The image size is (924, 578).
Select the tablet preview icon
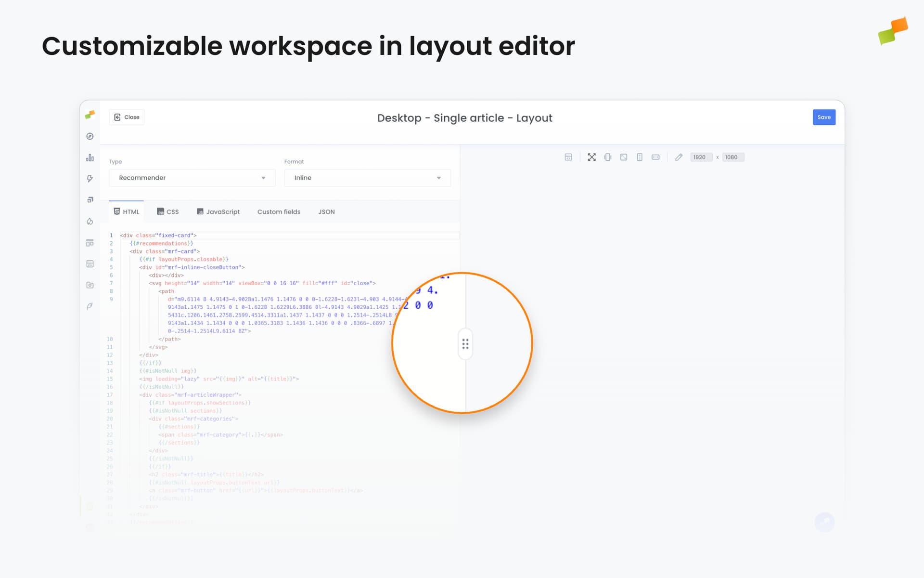(640, 157)
